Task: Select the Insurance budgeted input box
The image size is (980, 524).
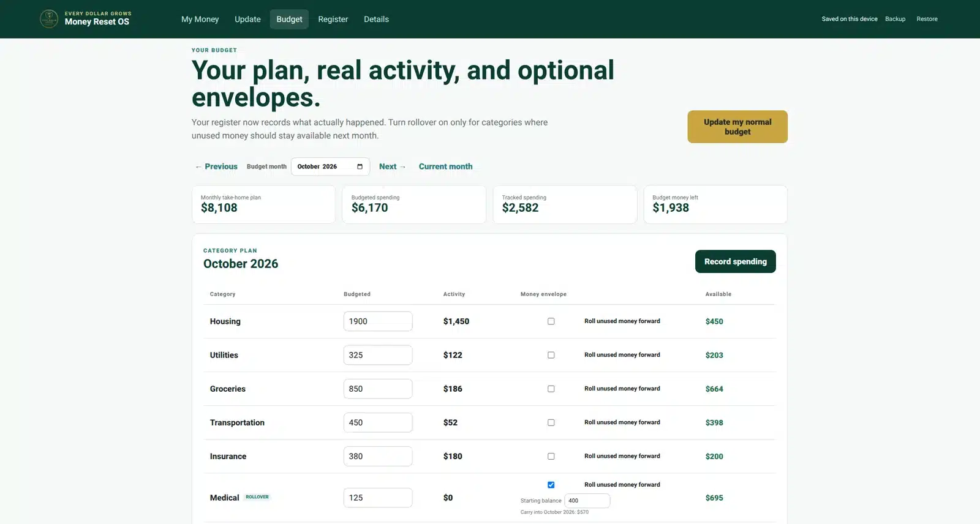Action: coord(378,456)
